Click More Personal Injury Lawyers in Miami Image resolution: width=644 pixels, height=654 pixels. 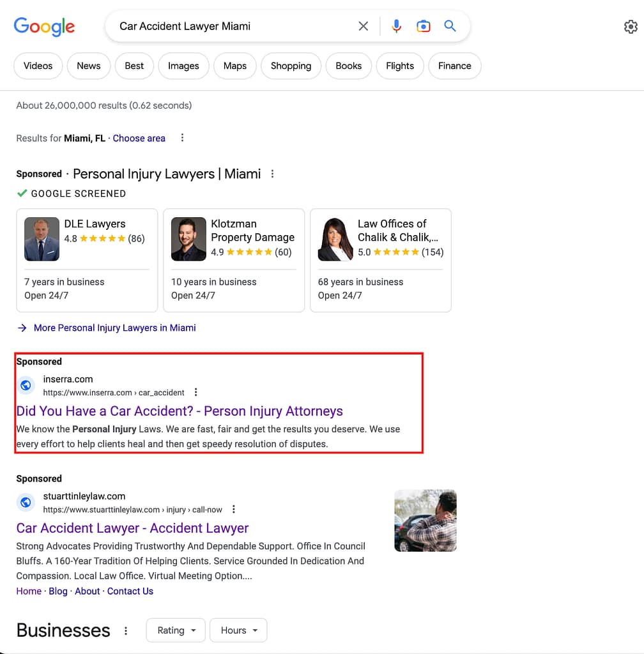tap(115, 328)
